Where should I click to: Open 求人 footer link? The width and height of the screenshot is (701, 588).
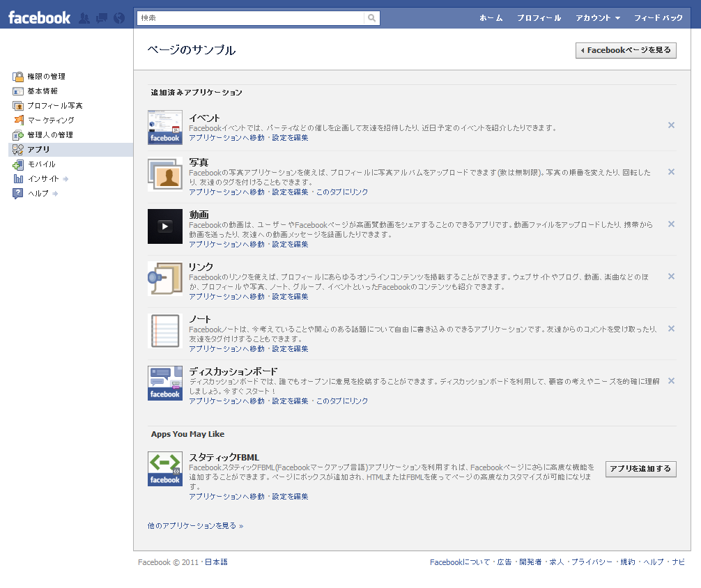tap(557, 562)
